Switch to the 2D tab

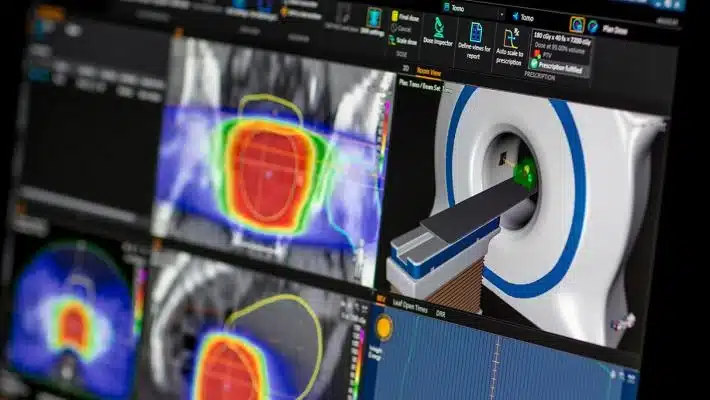[406, 68]
